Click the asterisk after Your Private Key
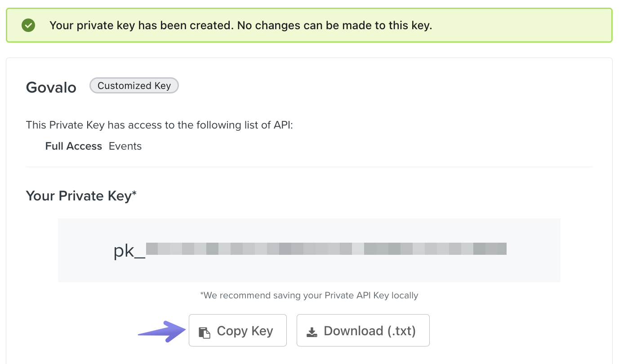The image size is (623, 364). coord(134,194)
